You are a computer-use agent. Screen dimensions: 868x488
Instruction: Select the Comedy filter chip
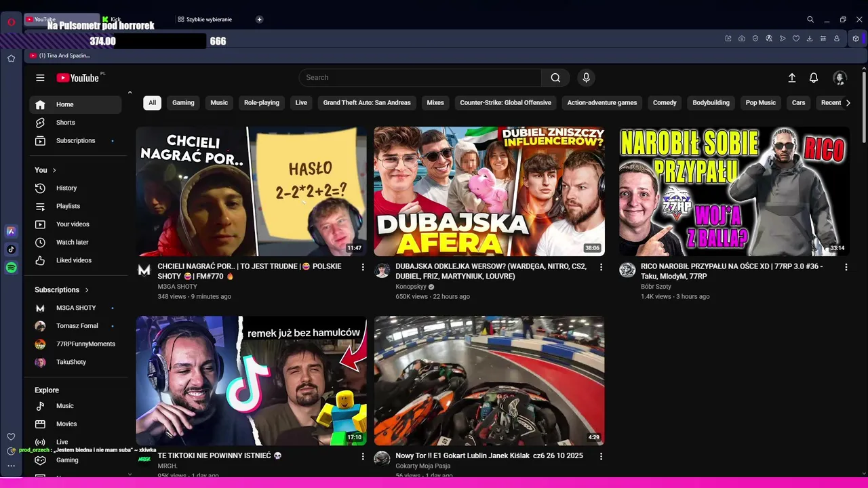coord(665,103)
